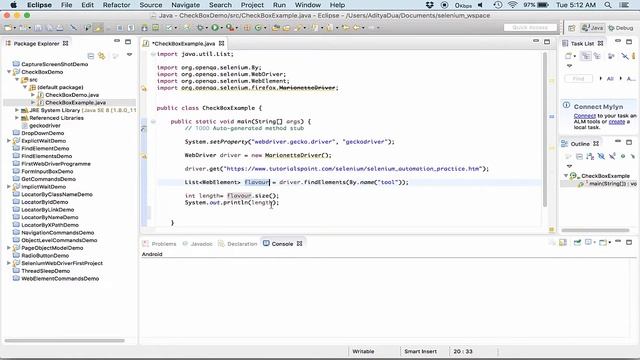
Task: Switch to the Java perspective
Action: [x=593, y=28]
